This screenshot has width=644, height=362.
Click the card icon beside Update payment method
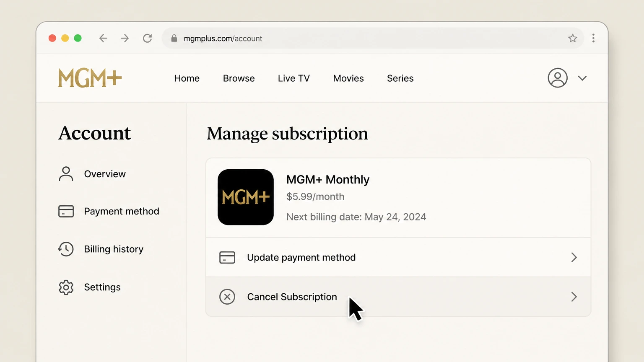click(227, 257)
